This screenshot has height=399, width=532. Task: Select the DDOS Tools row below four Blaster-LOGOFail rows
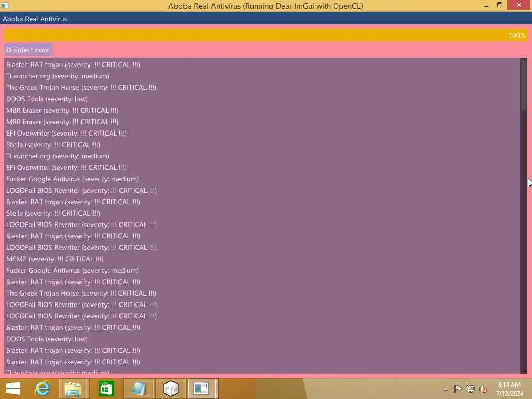click(47, 339)
